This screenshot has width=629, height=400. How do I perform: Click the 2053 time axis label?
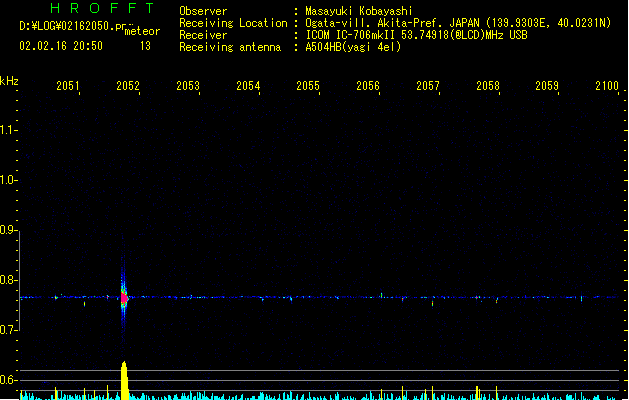point(188,85)
